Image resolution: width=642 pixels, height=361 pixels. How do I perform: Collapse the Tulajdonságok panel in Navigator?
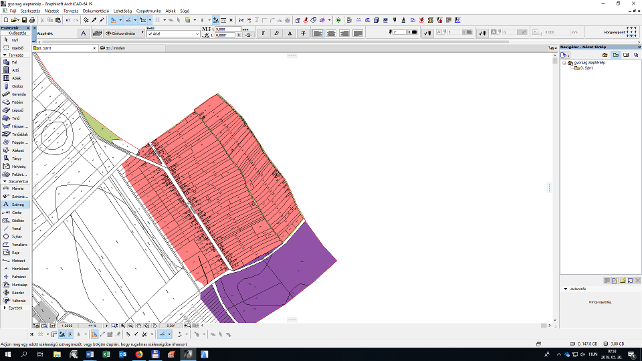(565, 289)
